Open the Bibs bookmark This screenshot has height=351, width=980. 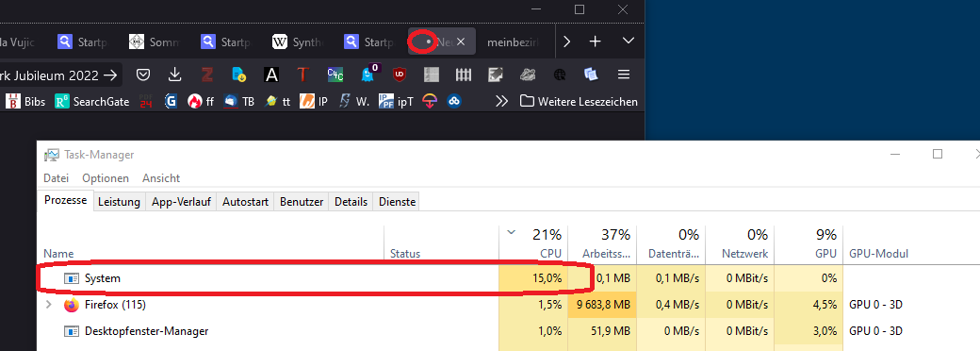coord(25,101)
